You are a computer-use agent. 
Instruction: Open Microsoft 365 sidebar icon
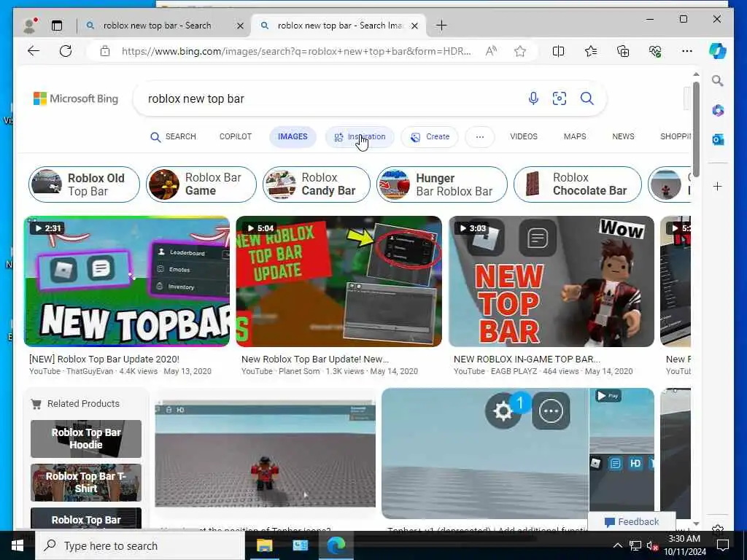(718, 111)
